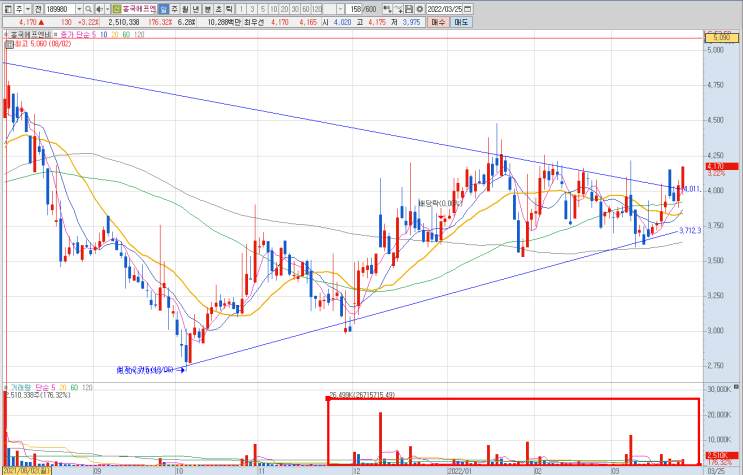The width and height of the screenshot is (743, 475).
Task: Click the change rate +3.22% value
Action: [x=88, y=22]
